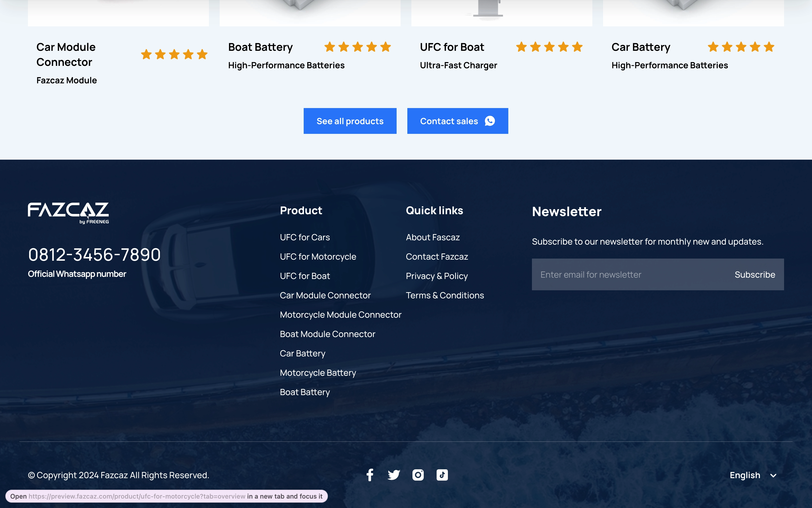Image resolution: width=812 pixels, height=508 pixels.
Task: Click the Fazcaz footer logo
Action: click(68, 213)
